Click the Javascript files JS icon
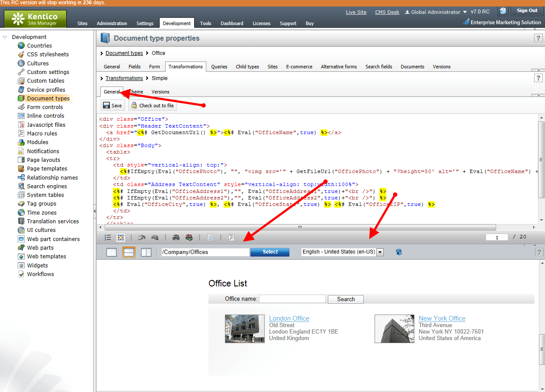 click(x=21, y=125)
